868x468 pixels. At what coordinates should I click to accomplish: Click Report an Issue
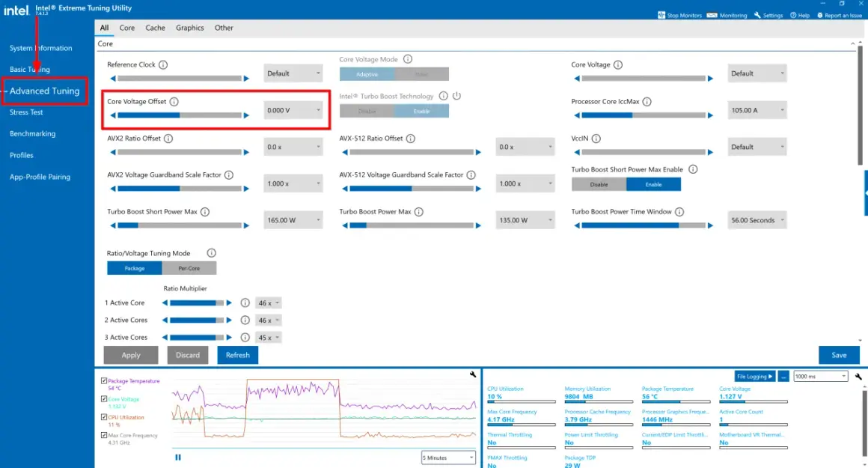tap(840, 15)
